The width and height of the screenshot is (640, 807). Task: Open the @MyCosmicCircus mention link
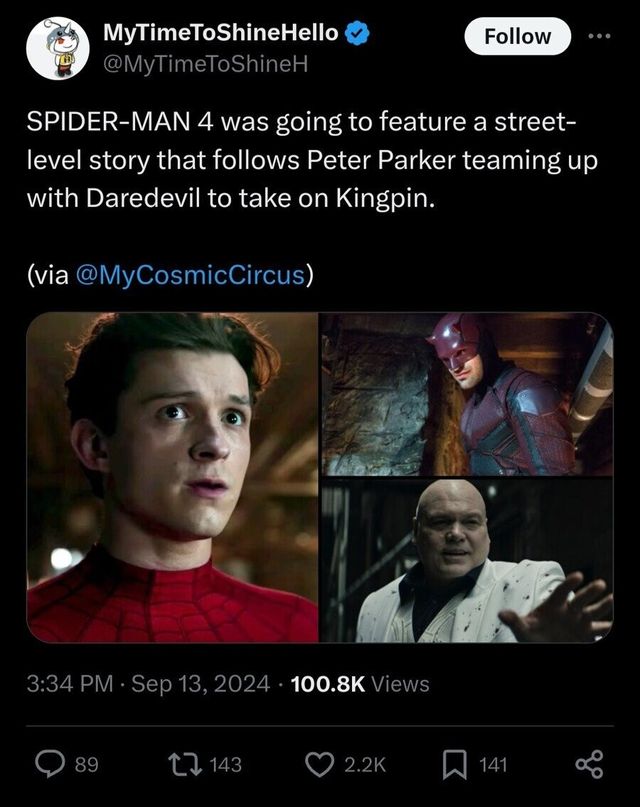click(190, 274)
